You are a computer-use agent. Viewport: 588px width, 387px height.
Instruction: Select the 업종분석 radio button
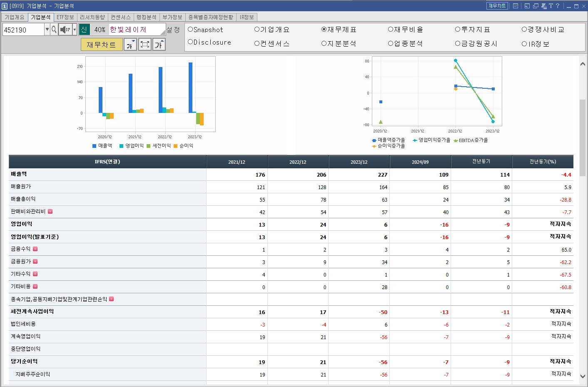tap(391, 43)
